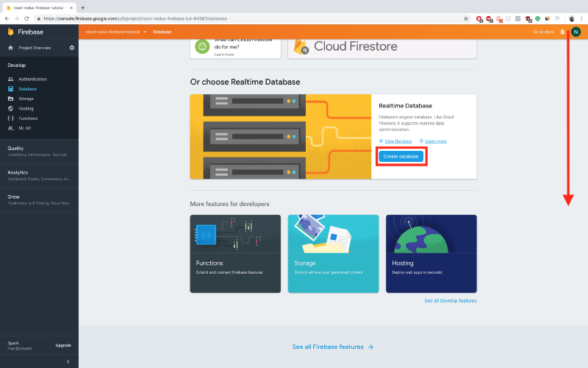Expand the Quality section
Screen dimensions: 588x368
coord(39,152)
